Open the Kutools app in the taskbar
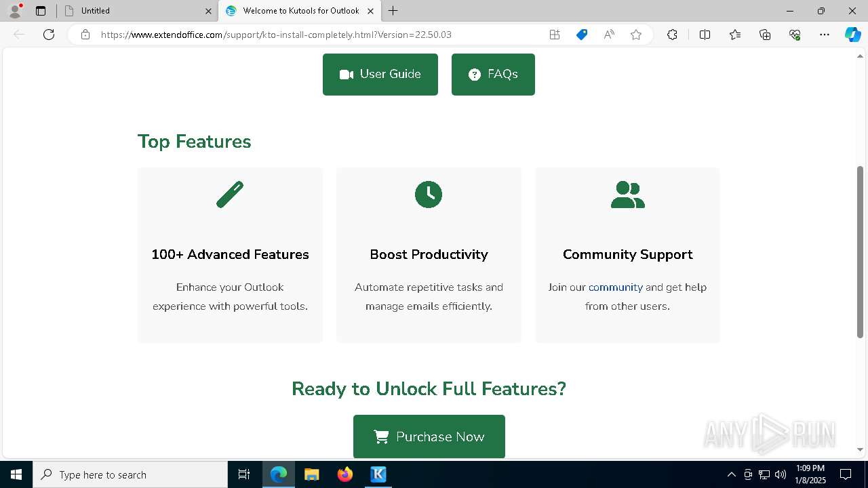868x488 pixels. pyautogui.click(x=378, y=474)
